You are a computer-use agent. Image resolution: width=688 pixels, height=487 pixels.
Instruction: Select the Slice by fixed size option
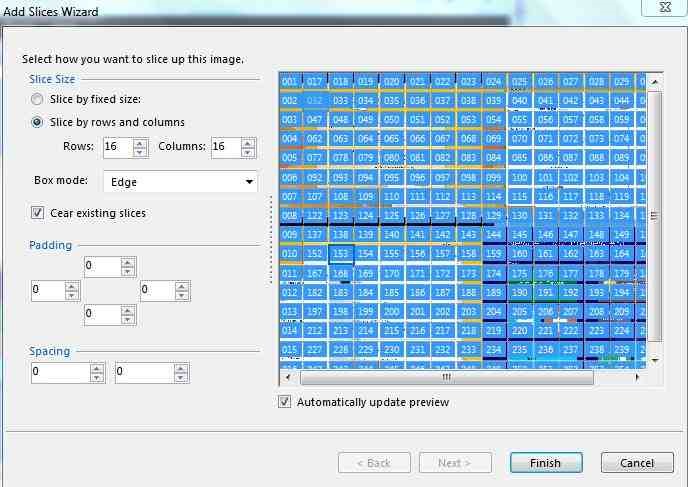tap(38, 99)
